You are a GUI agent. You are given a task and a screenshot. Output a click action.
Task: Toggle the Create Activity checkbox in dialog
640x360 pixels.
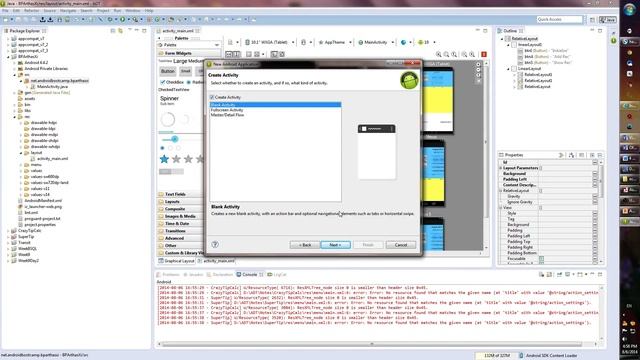click(x=212, y=97)
